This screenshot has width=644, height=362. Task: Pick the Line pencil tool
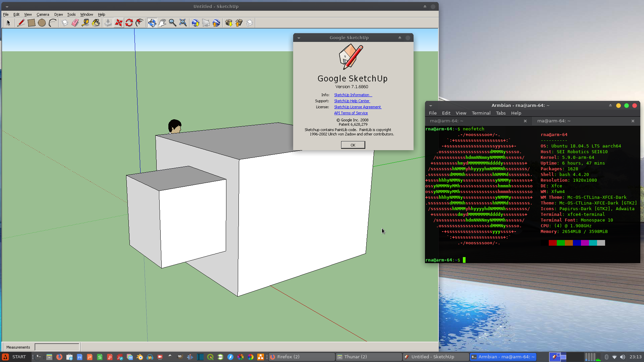(x=21, y=23)
